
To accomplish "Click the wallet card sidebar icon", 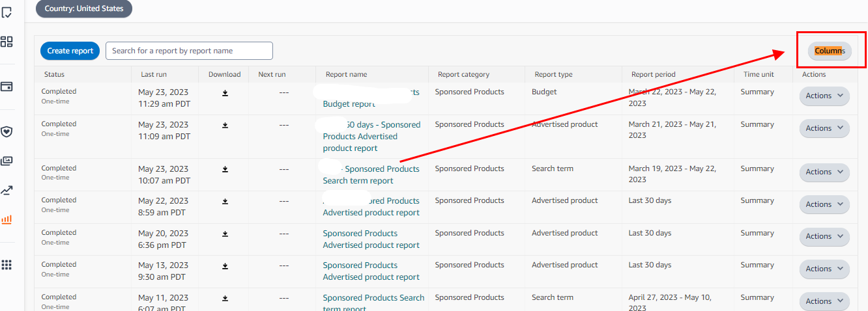I will pyautogui.click(x=7, y=87).
